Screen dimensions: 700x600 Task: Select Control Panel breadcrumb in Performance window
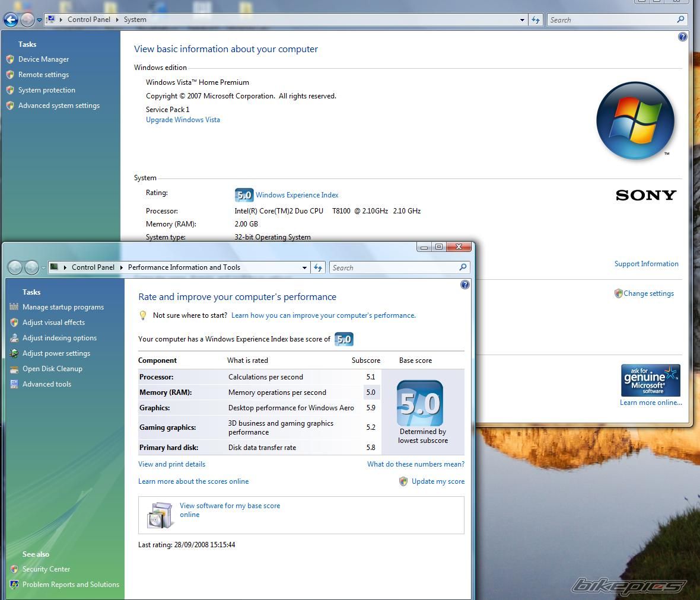[93, 267]
